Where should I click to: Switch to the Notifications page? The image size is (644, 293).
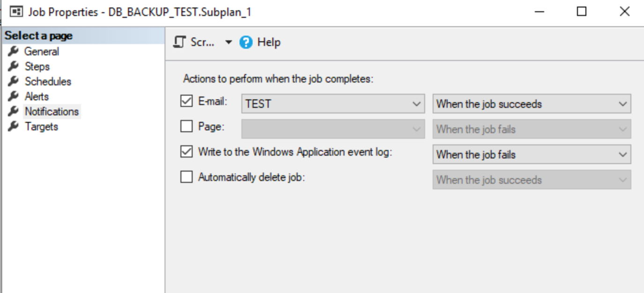(52, 112)
